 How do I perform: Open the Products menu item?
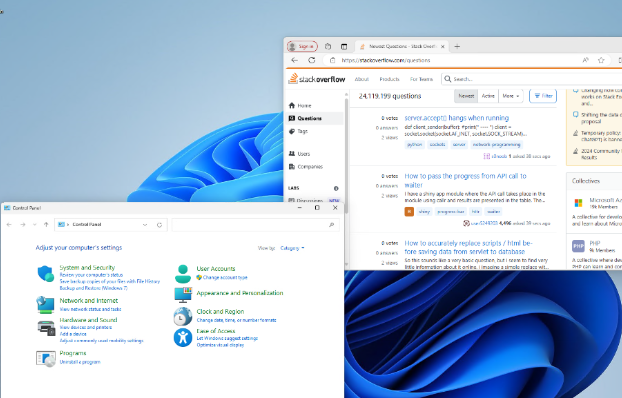point(389,79)
